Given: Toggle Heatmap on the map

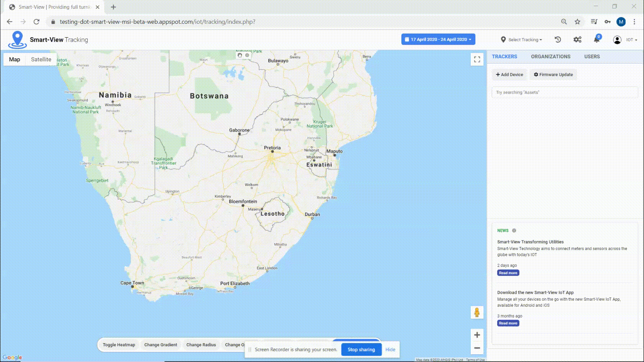Looking at the screenshot, I should coord(119,345).
